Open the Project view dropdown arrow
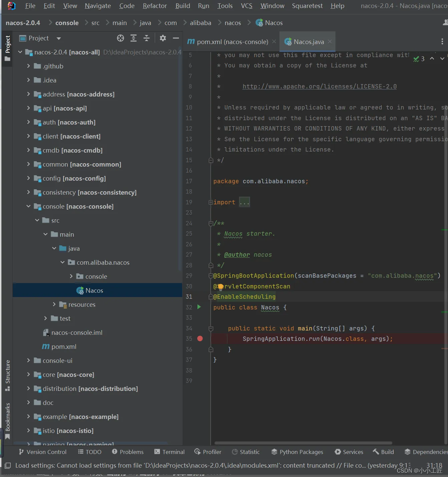This screenshot has height=477, width=448. pos(59,38)
